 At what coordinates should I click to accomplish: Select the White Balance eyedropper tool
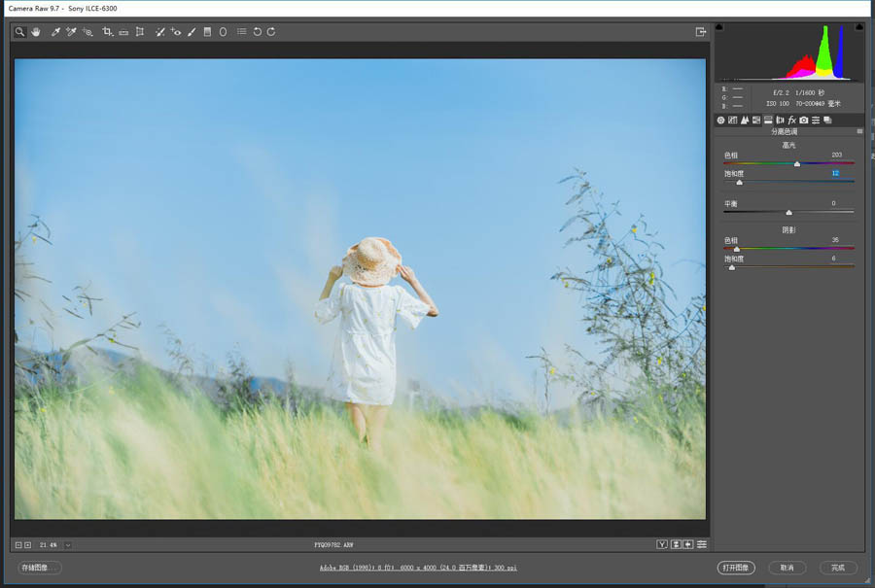click(x=55, y=32)
